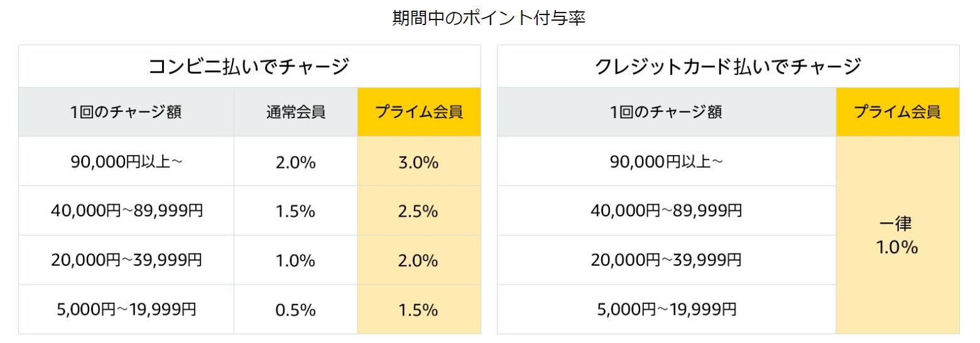Click the 一律 1.0% merged cell
The image size is (980, 343).
point(897,236)
